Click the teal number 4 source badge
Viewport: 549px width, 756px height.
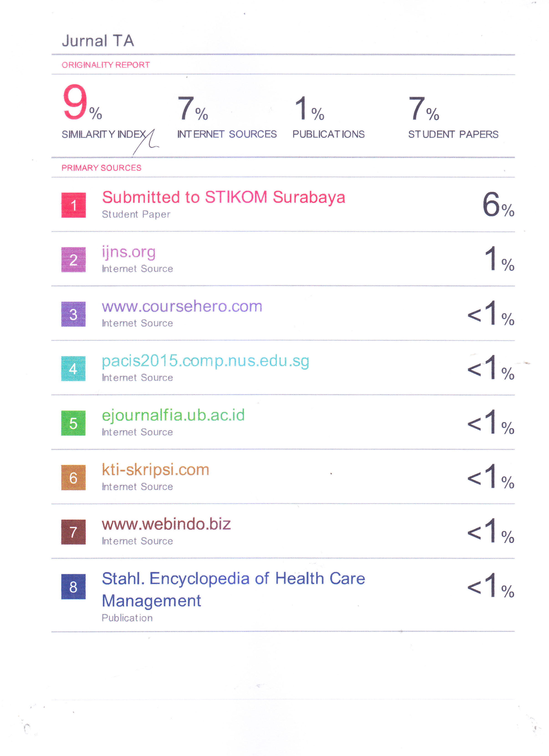tap(73, 369)
